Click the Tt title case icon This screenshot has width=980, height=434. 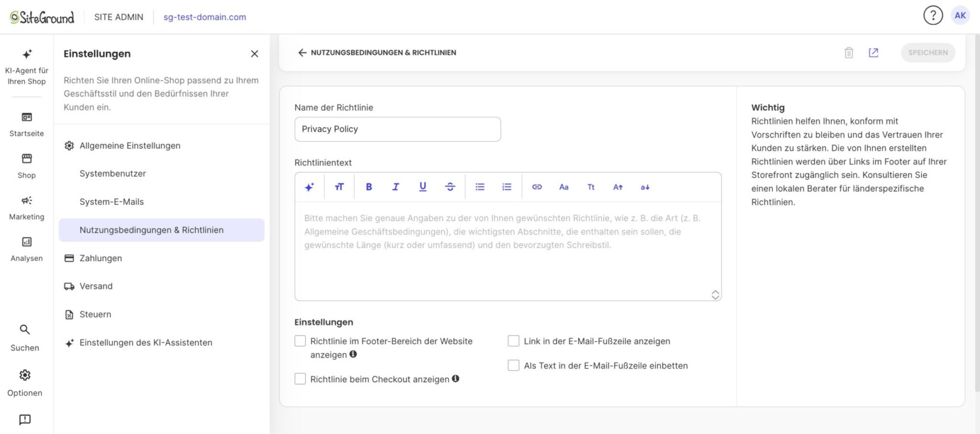[x=591, y=187]
